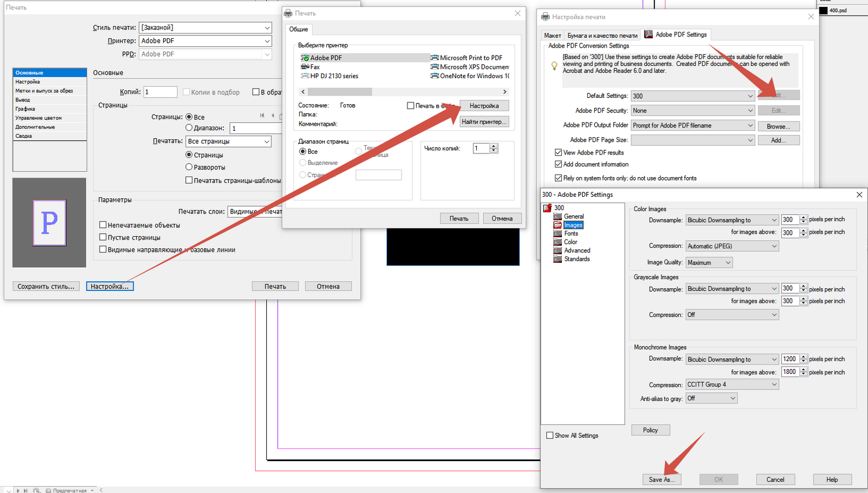Open the Adobe PDF Security dropdown
The width and height of the screenshot is (868, 493).
pos(693,111)
